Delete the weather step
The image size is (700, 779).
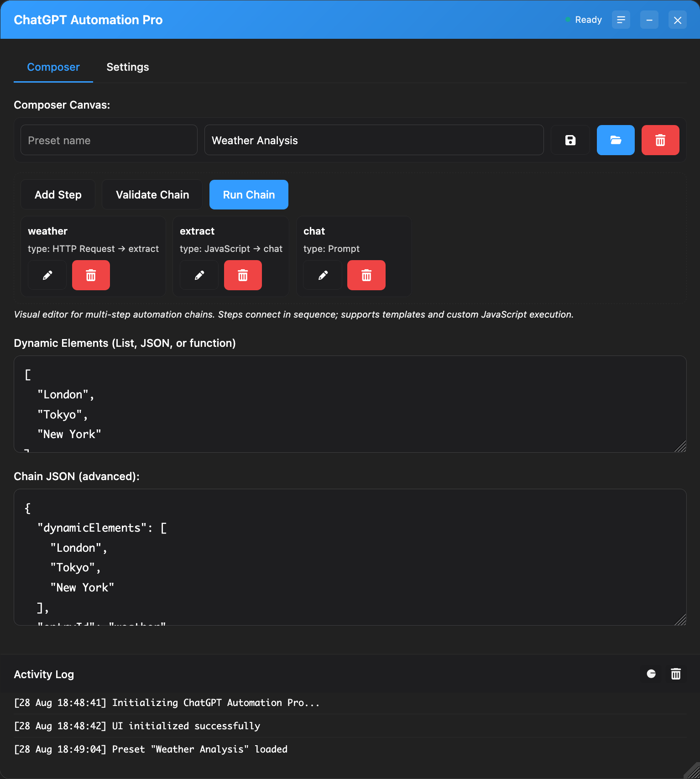(x=91, y=275)
